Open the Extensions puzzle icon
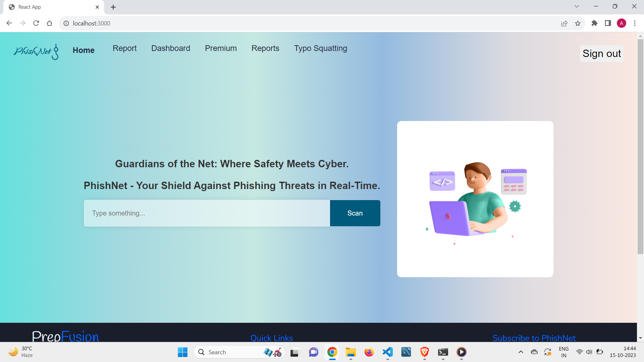This screenshot has width=644, height=362. click(x=594, y=23)
